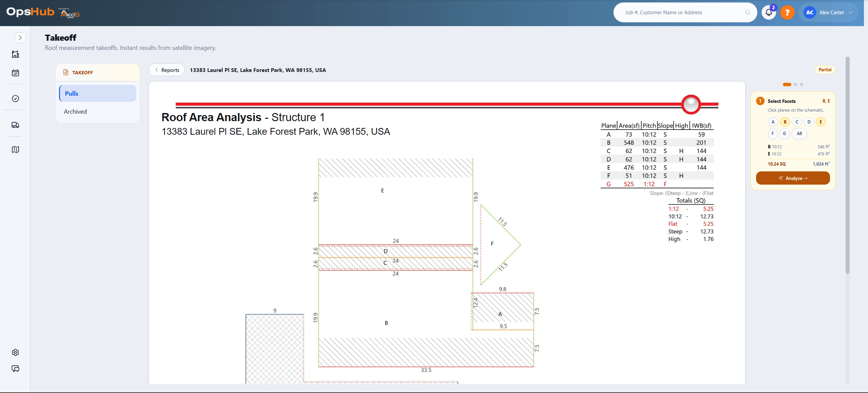The image size is (868, 393).
Task: Open the delivery truck sidebar icon
Action: [15, 125]
